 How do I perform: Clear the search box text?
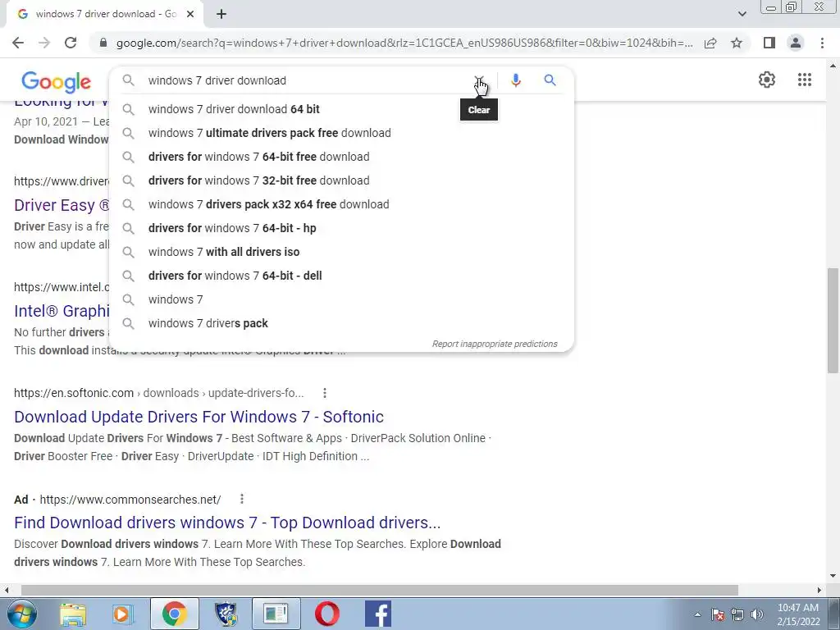point(479,80)
